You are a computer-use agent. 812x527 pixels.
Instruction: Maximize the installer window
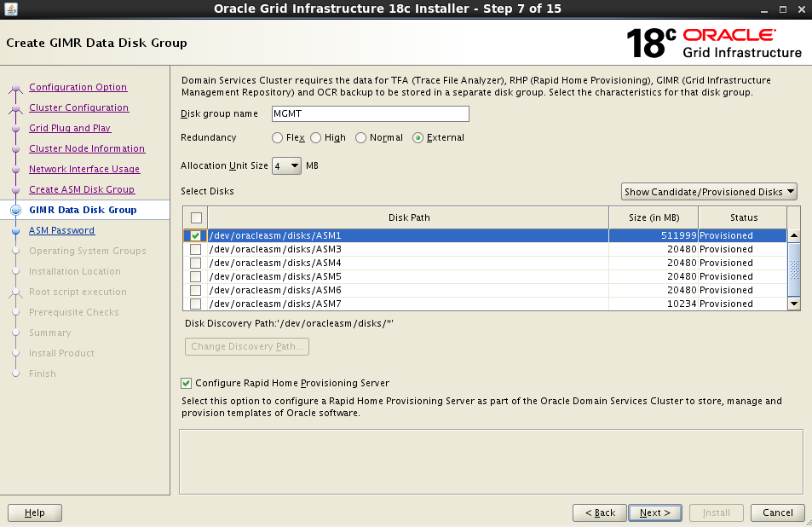[783, 9]
